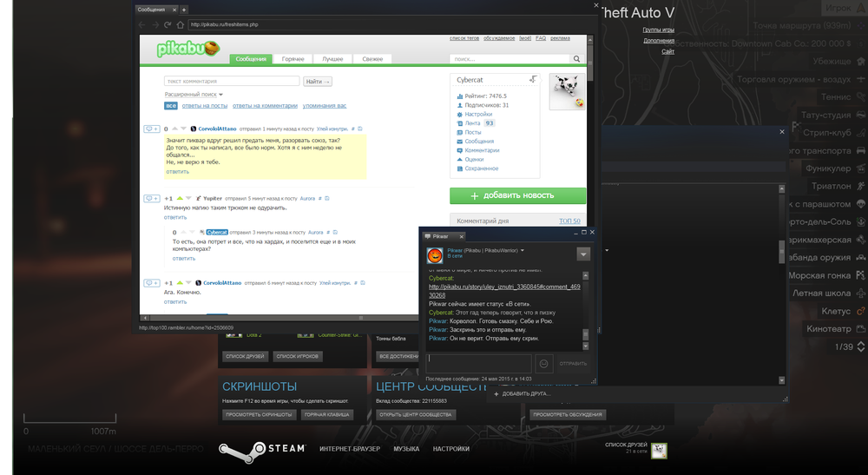Upvote the 'Ага. Конечно.' comment
Viewport: 868px width, 475px height.
pyautogui.click(x=180, y=282)
